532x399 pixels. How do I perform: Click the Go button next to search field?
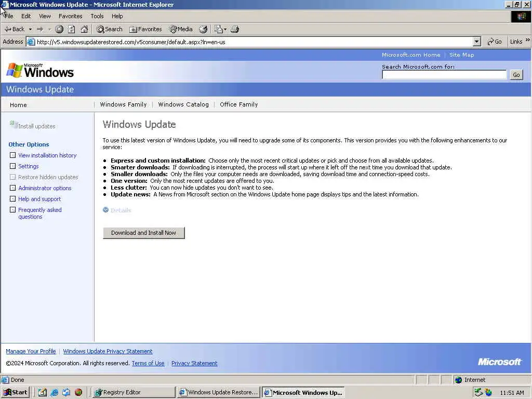(516, 75)
